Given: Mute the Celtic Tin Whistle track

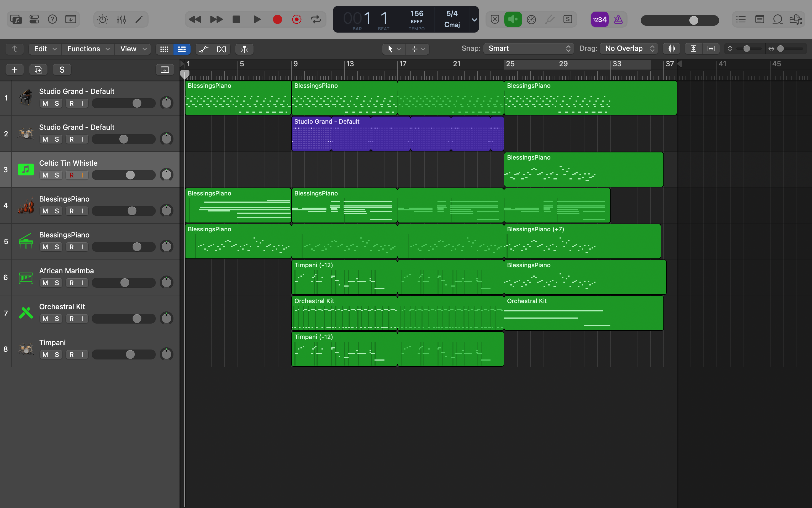Looking at the screenshot, I should [x=45, y=175].
